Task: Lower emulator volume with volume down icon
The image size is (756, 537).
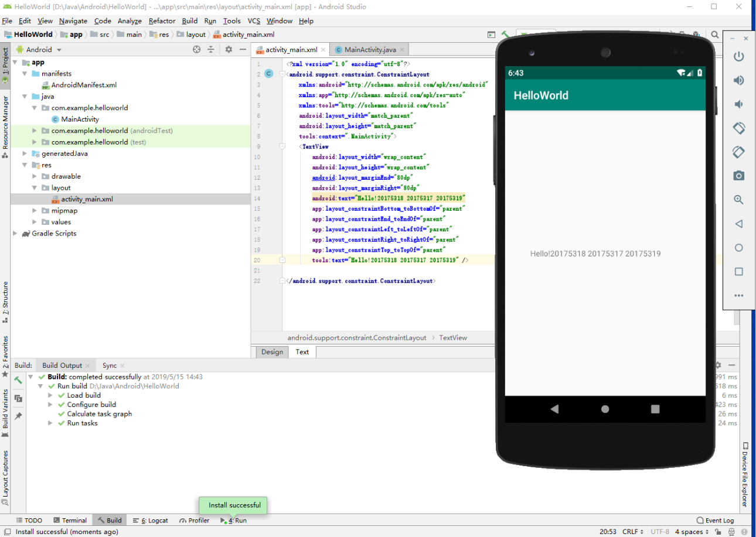Action: 738,104
